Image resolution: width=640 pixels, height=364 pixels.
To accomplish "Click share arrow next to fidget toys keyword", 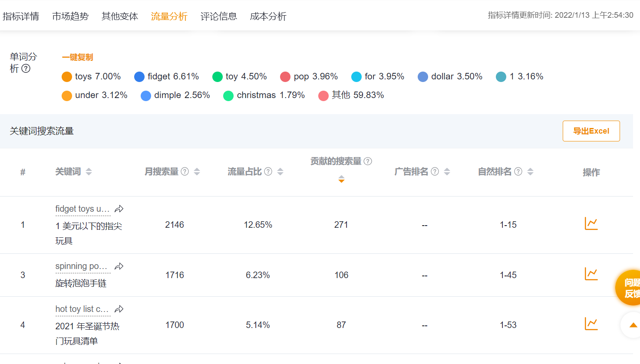I will [x=119, y=209].
